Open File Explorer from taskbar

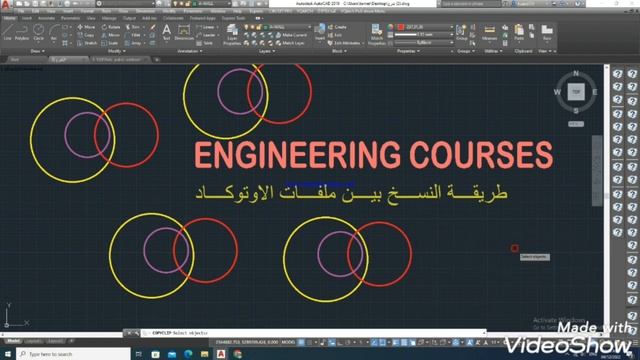[204, 354]
